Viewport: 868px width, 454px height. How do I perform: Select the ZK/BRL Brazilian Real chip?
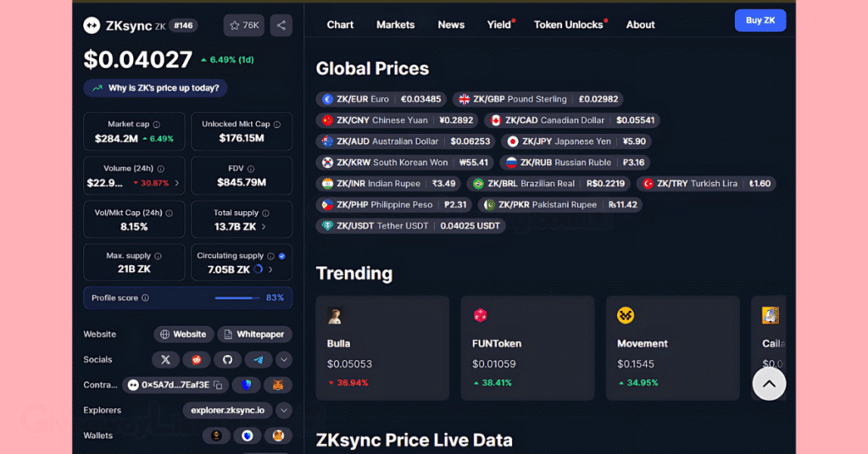[548, 184]
